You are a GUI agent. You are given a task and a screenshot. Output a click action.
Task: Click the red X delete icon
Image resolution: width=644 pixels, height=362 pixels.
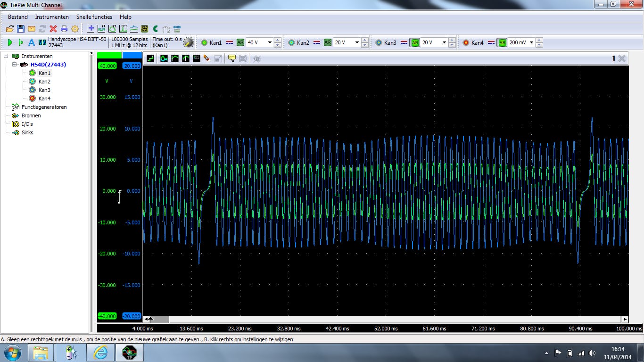[x=53, y=29]
